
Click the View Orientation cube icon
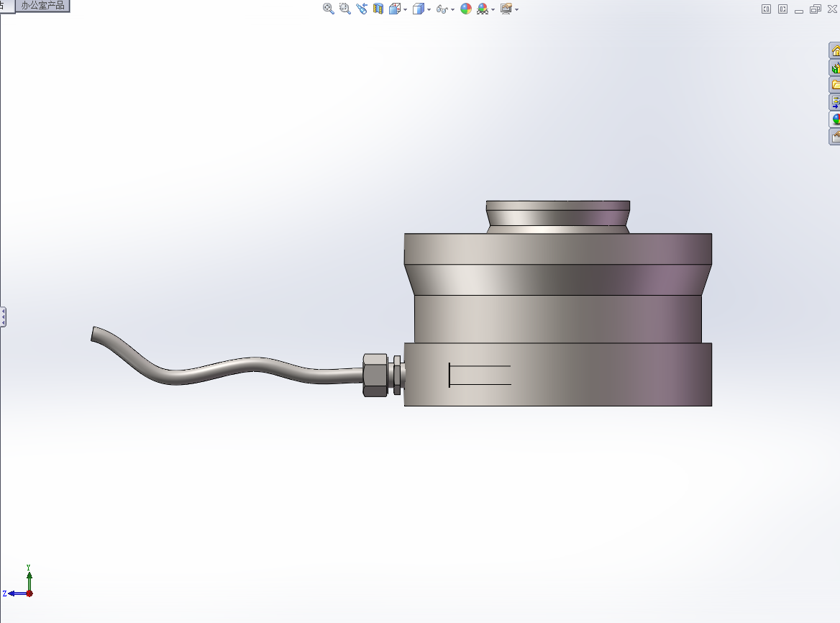pyautogui.click(x=395, y=9)
